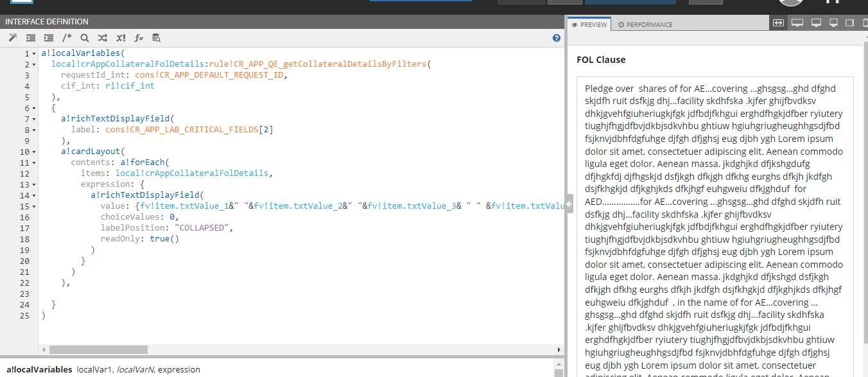Screen dimensions: 868x377
Task: Click the a!localVariables text on line 1
Action: [x=80, y=53]
